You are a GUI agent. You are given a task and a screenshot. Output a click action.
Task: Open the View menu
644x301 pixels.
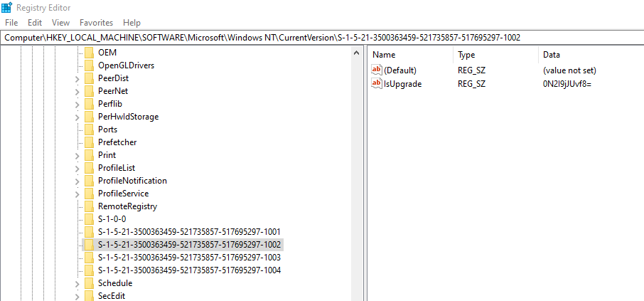click(61, 23)
